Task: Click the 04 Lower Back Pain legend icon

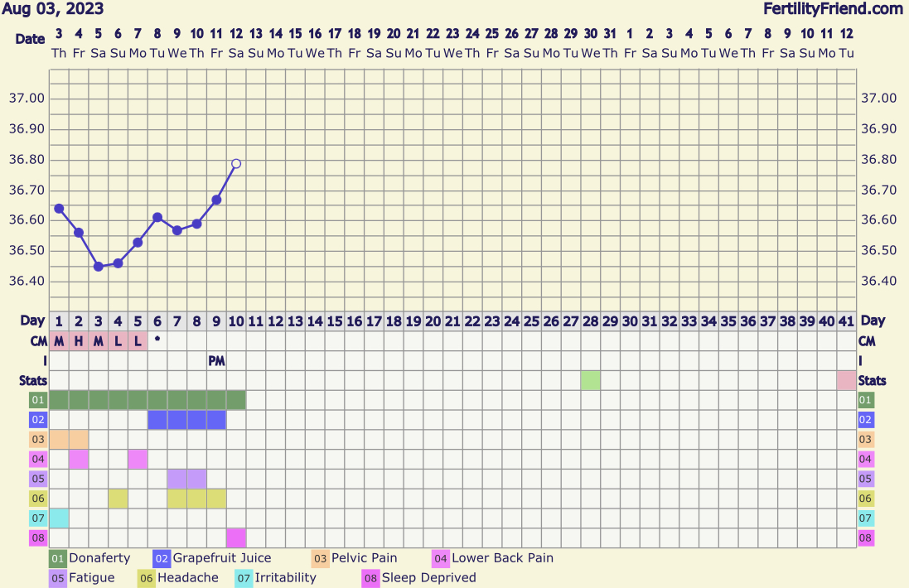Action: pyautogui.click(x=441, y=558)
